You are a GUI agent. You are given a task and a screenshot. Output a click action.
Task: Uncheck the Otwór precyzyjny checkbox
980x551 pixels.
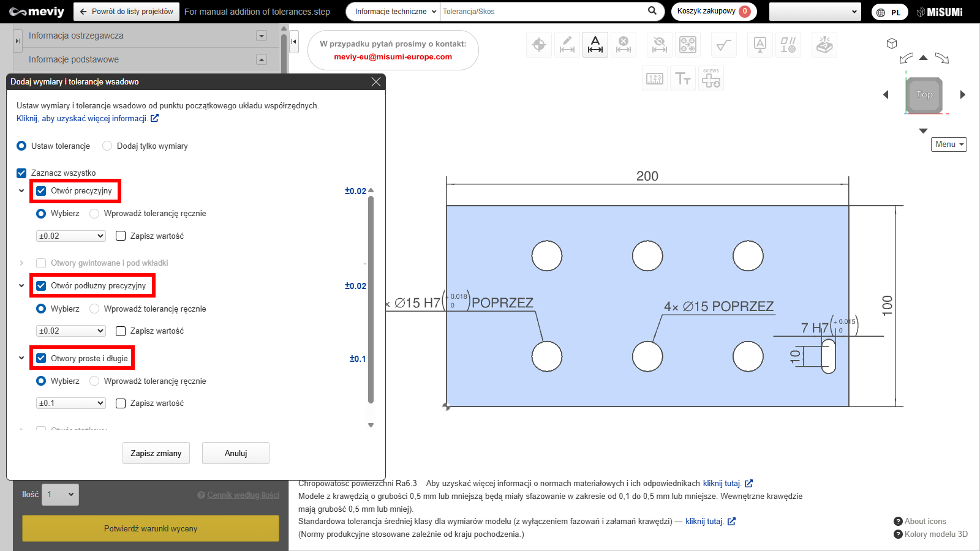pyautogui.click(x=41, y=191)
